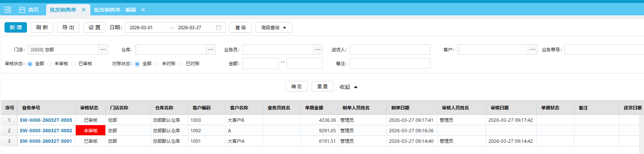Open the 仓库 lookup ellipsis button
The width and height of the screenshot is (644, 154).
211,49
